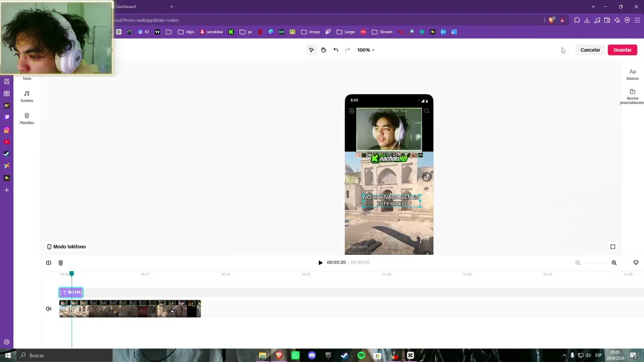
Task: Select the video clip strip on timeline
Action: 130,309
